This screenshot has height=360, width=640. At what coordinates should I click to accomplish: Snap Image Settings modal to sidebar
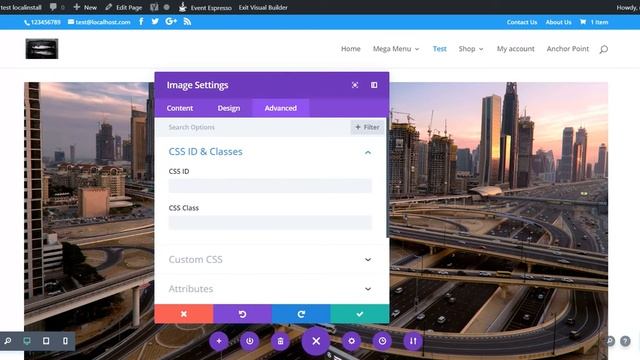point(374,85)
